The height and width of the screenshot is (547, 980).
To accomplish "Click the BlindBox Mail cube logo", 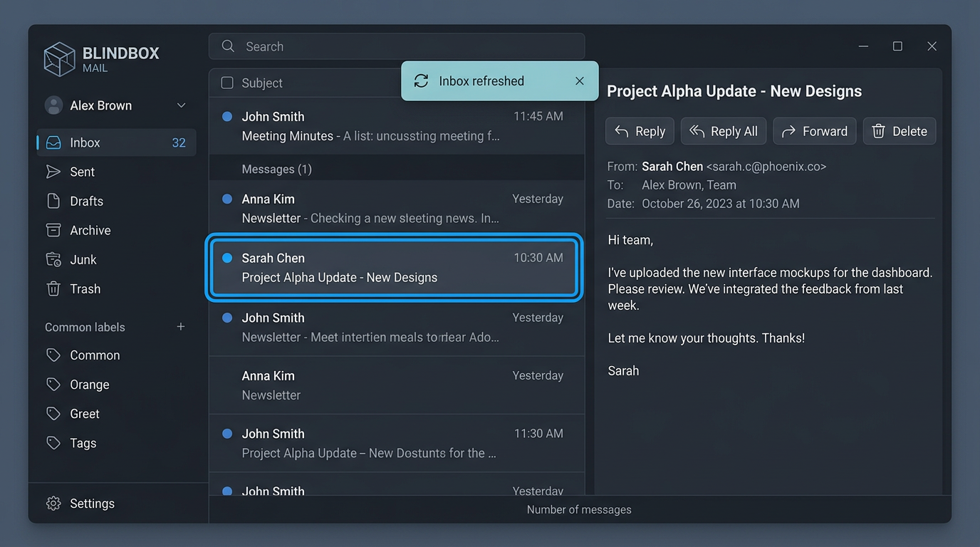I will pyautogui.click(x=59, y=59).
